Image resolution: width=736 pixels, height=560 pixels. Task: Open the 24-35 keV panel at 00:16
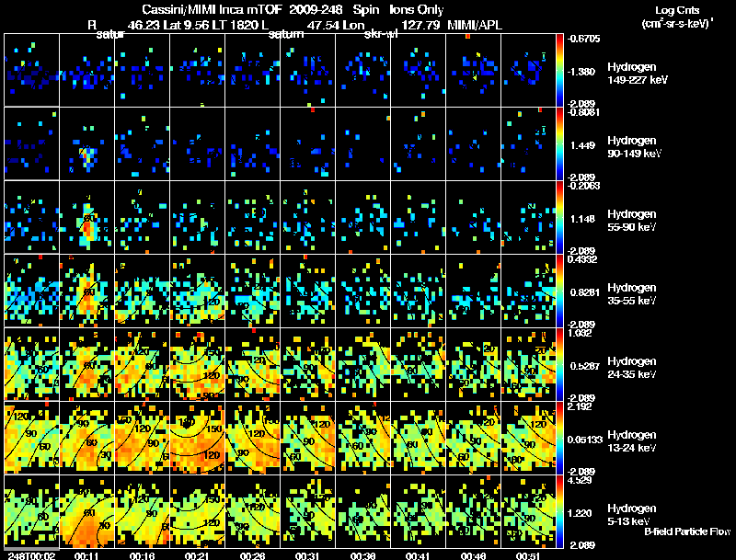tap(142, 364)
